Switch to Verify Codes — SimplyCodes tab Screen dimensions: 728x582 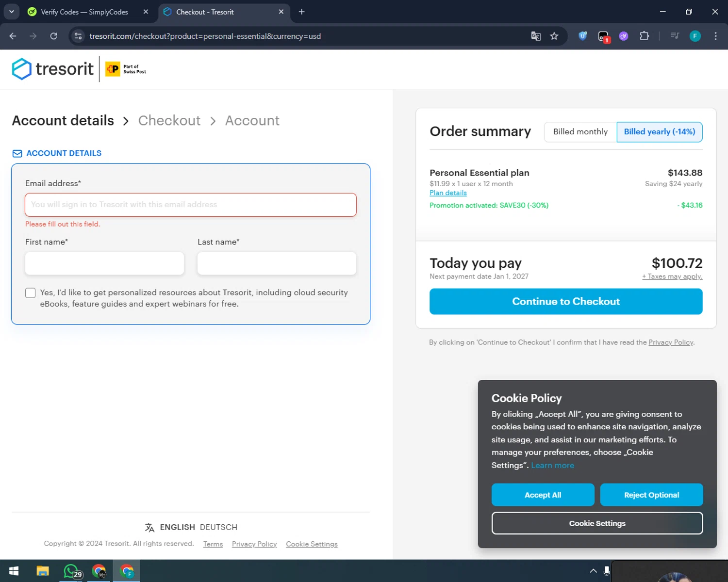(84, 12)
